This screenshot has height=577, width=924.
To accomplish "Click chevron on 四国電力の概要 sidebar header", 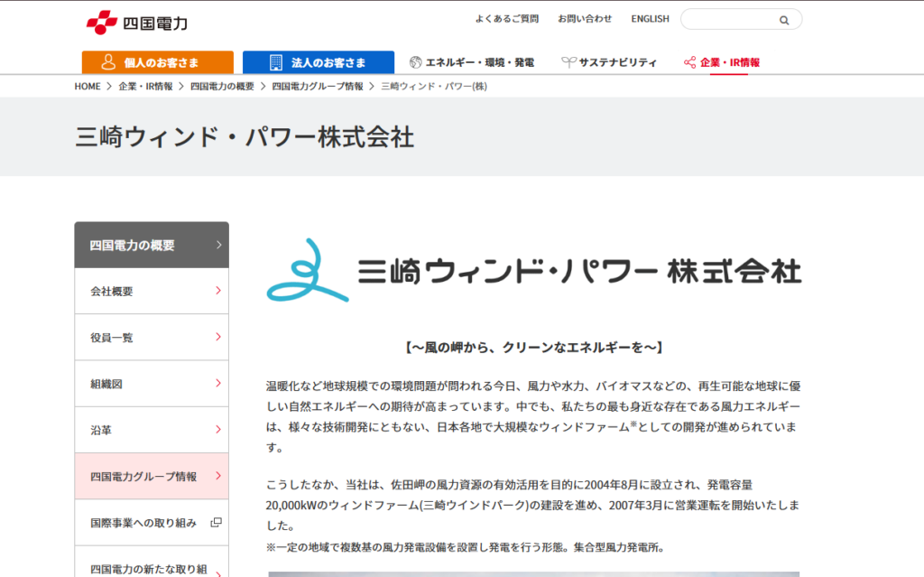I will (218, 245).
